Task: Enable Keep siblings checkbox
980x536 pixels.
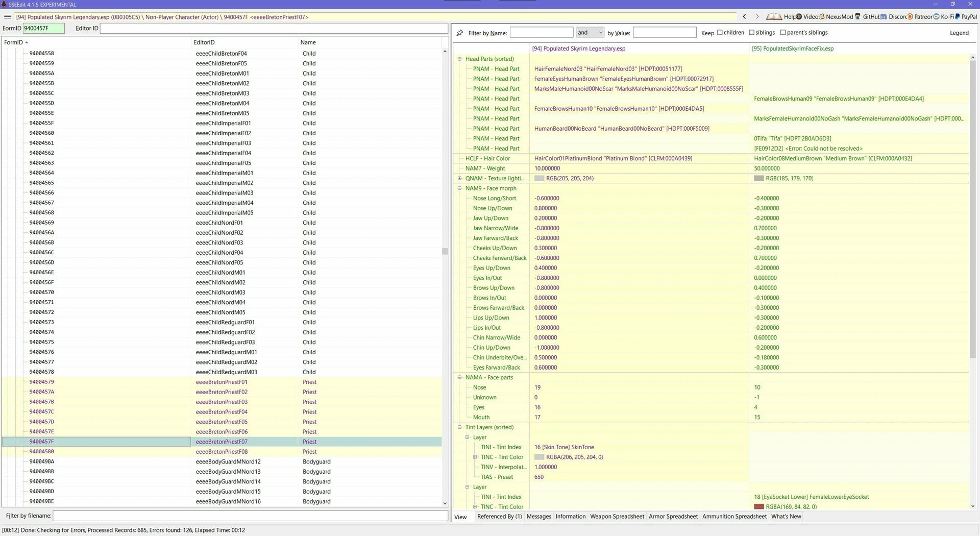Action: point(751,33)
